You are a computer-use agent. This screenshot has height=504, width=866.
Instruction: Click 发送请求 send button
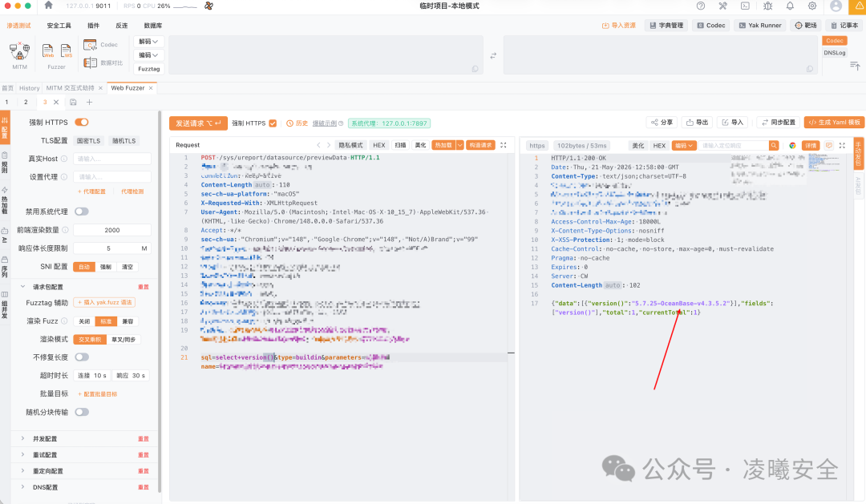pyautogui.click(x=198, y=123)
